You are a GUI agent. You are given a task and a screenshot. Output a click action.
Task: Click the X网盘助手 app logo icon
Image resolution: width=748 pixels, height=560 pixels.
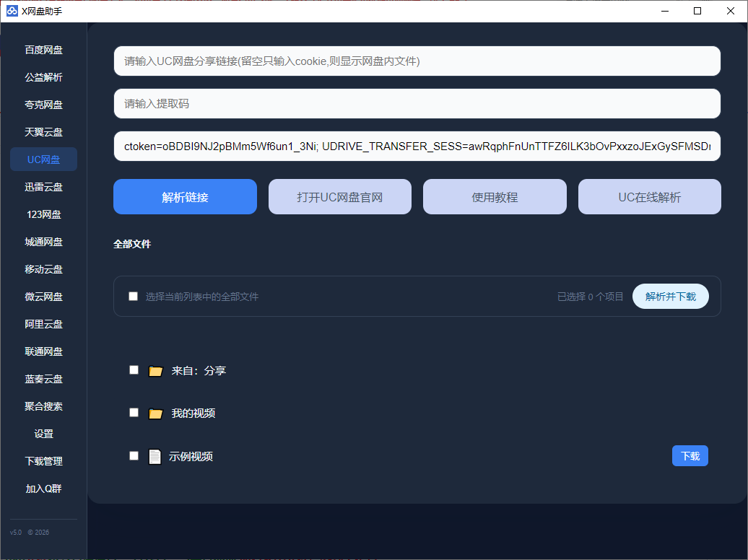[12, 11]
